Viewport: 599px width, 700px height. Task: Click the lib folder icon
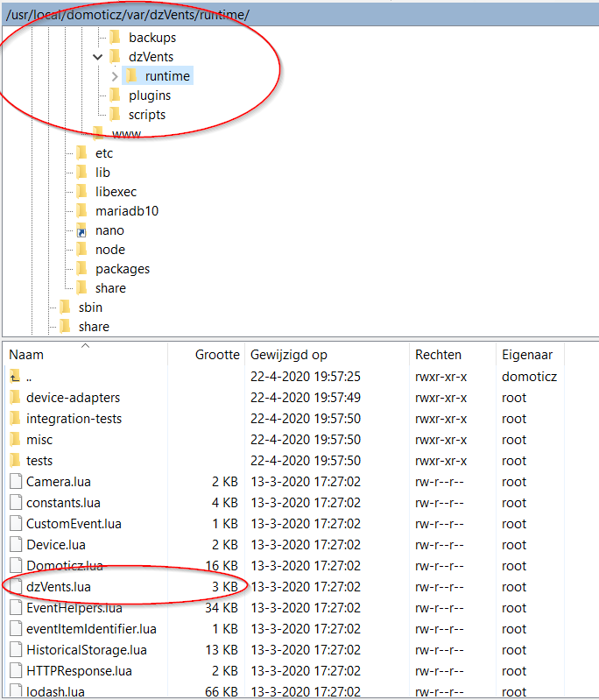81,172
